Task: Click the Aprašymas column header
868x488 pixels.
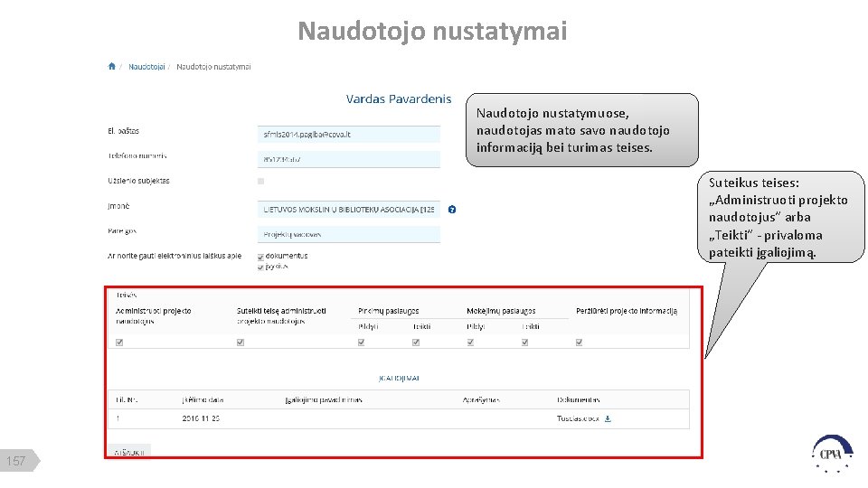Action: click(x=481, y=400)
